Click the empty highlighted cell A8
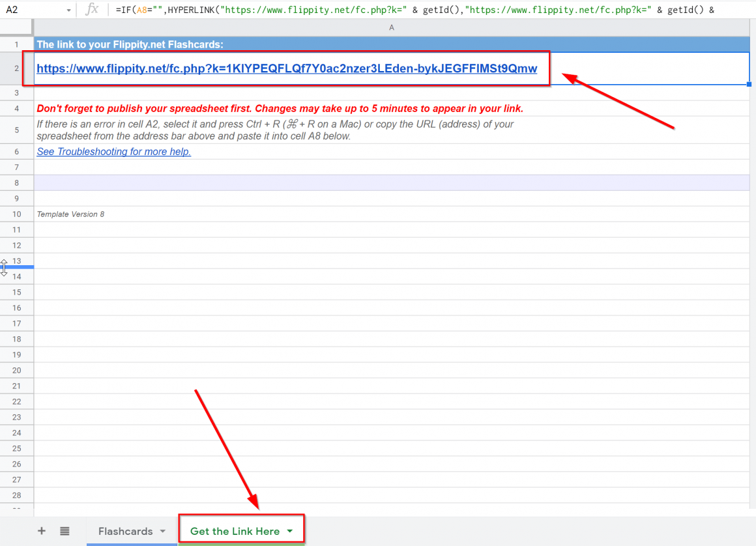756x546 pixels. [x=261, y=182]
